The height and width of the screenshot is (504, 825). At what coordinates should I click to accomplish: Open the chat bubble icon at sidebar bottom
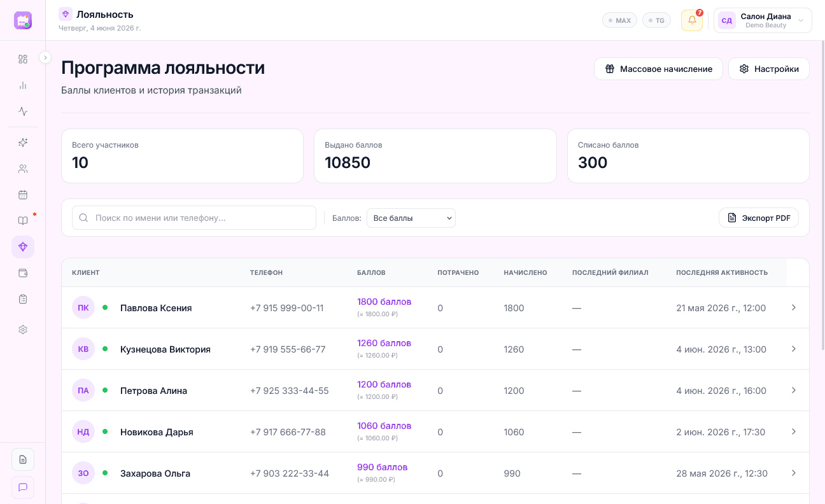pos(23,487)
